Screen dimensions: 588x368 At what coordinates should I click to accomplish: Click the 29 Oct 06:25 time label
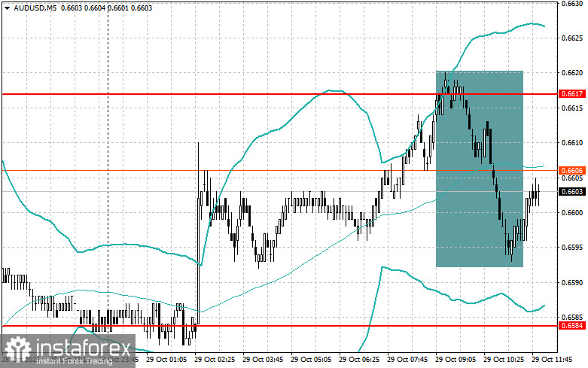[x=359, y=360]
